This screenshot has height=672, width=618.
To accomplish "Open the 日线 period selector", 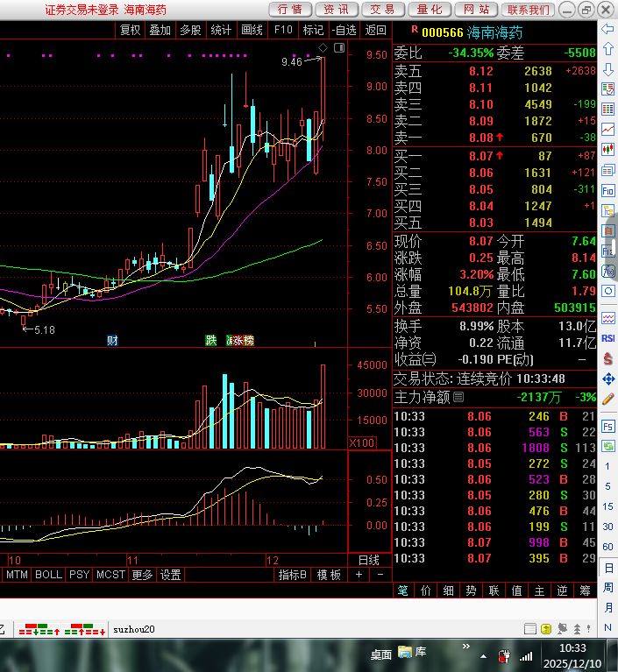I will coord(369,560).
